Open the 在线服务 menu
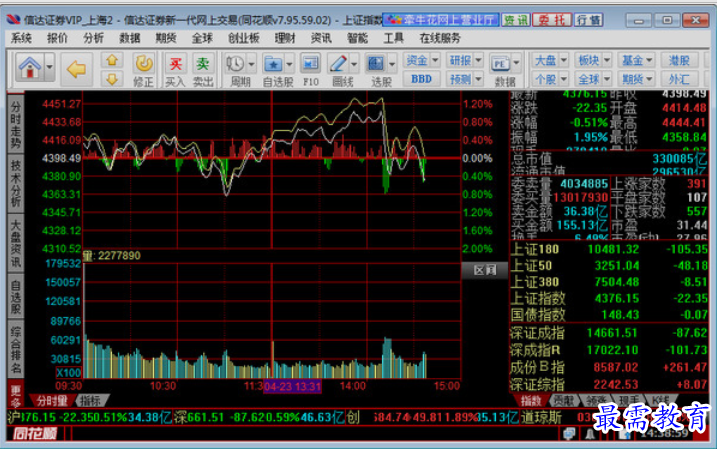This screenshot has width=717, height=449. 440,38
